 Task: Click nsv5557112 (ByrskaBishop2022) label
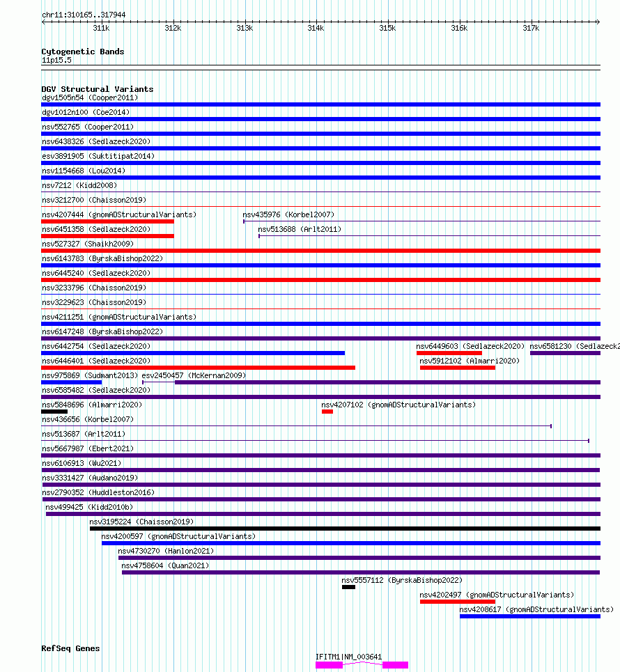(402, 580)
